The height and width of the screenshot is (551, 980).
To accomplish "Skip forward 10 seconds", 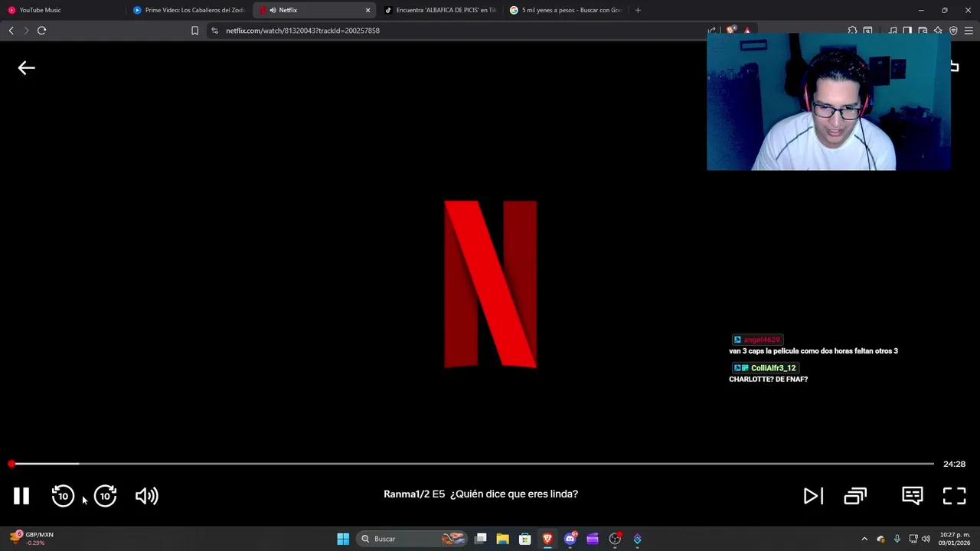I will [105, 496].
